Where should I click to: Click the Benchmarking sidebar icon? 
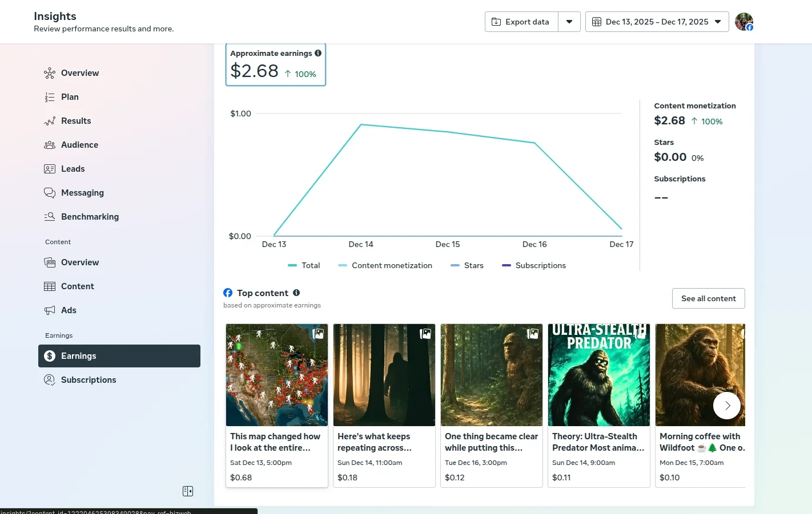pos(50,217)
